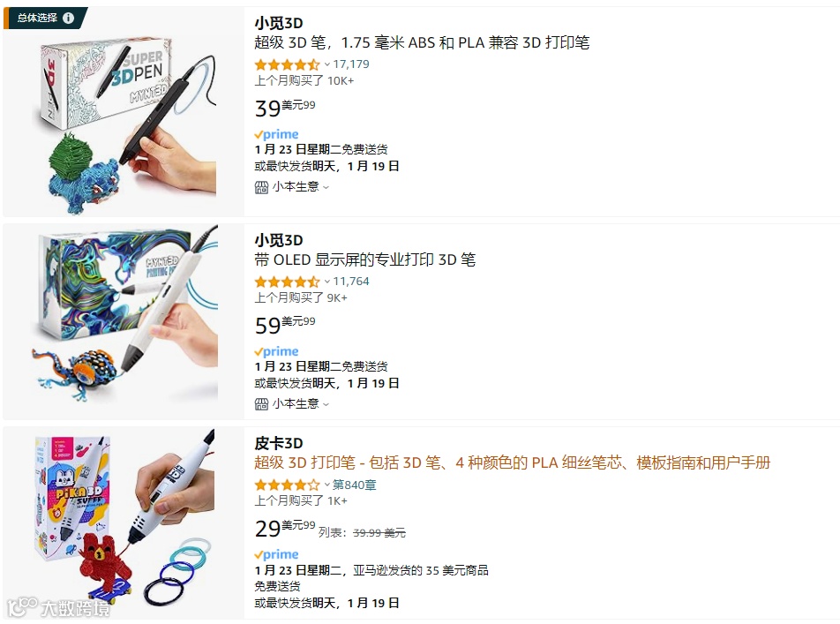Open the Pika3D pen product image
Screen dimensions: 840x624
point(124,523)
